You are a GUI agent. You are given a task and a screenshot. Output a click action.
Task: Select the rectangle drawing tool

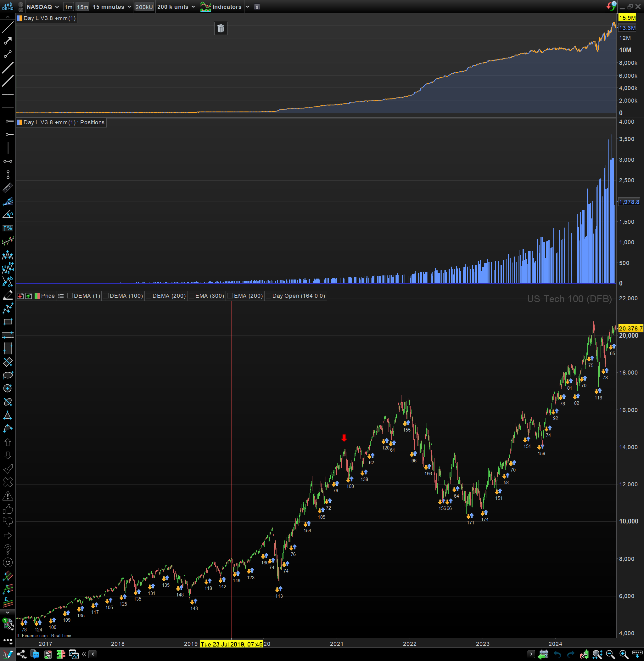[8, 322]
